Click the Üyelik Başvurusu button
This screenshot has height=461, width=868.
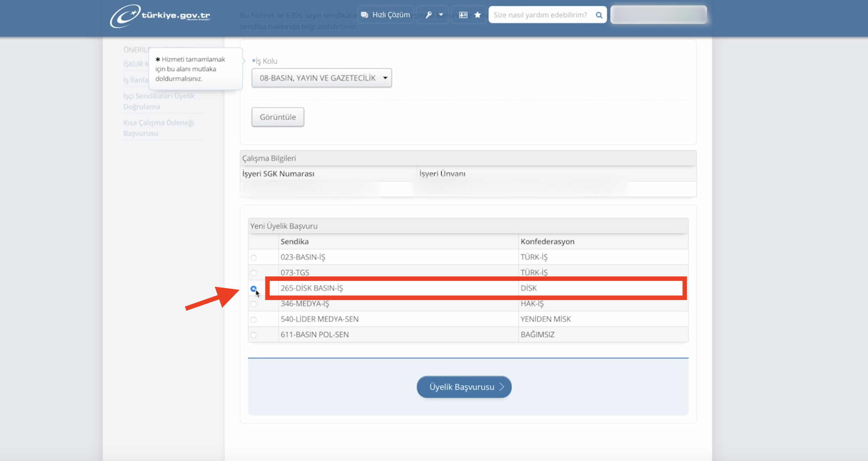coord(464,387)
